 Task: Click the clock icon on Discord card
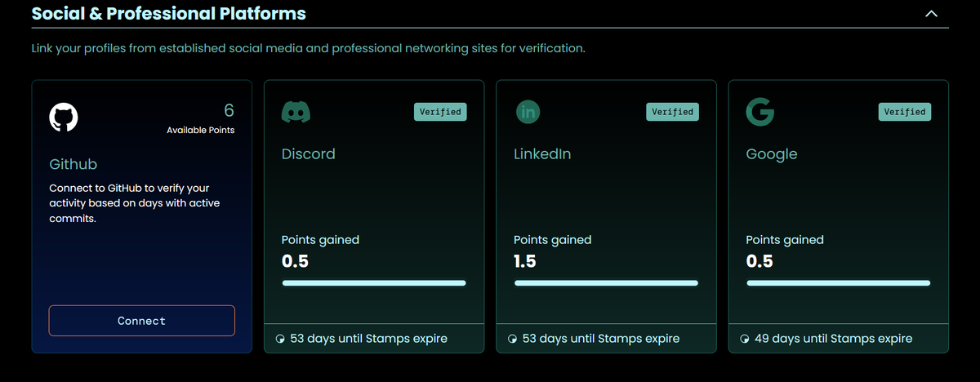tap(283, 339)
